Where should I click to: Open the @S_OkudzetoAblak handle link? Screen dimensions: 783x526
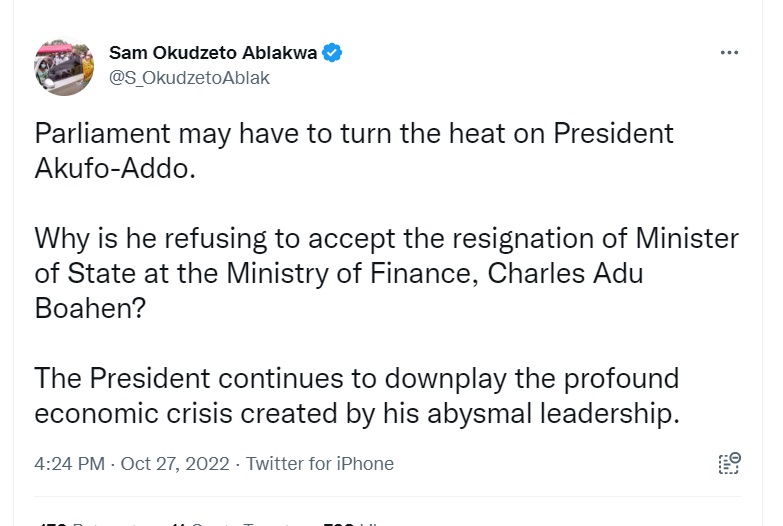189,77
